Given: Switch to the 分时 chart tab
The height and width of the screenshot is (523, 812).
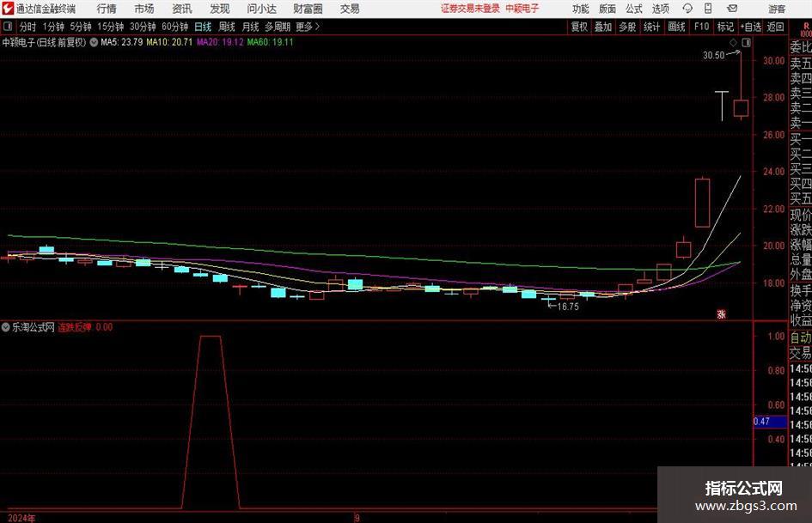Looking at the screenshot, I should [27, 27].
